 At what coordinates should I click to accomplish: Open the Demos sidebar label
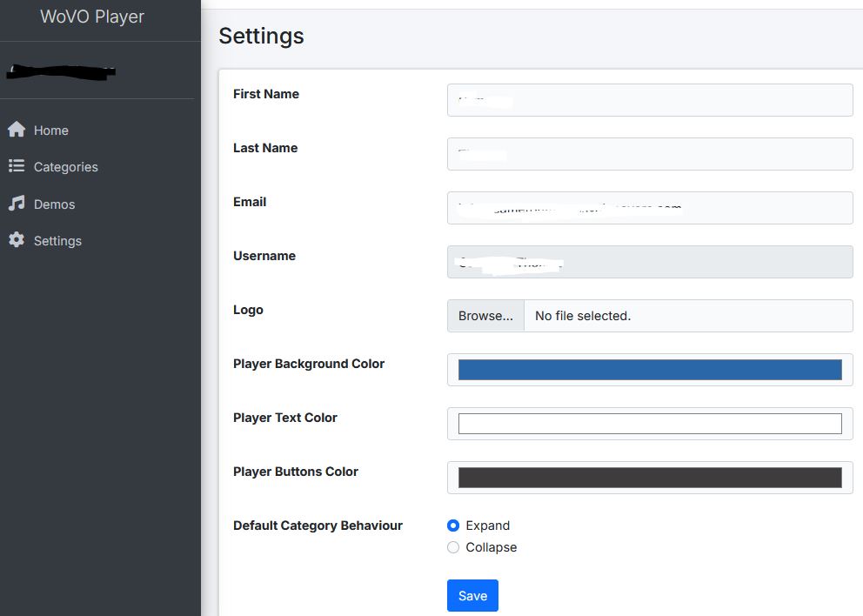click(x=55, y=204)
